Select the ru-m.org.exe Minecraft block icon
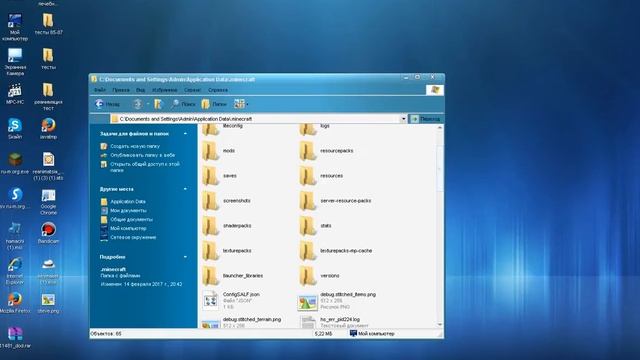This screenshot has height=360, width=640. [x=15, y=163]
